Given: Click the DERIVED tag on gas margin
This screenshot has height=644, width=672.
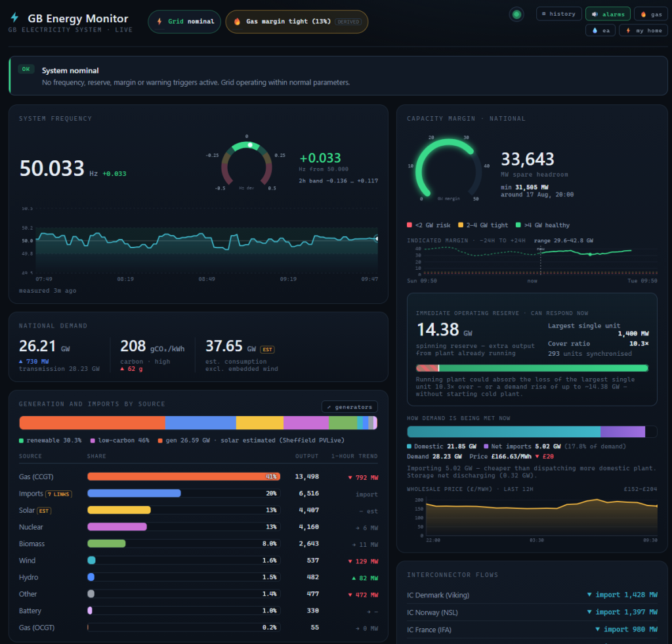Looking at the screenshot, I should (348, 22).
